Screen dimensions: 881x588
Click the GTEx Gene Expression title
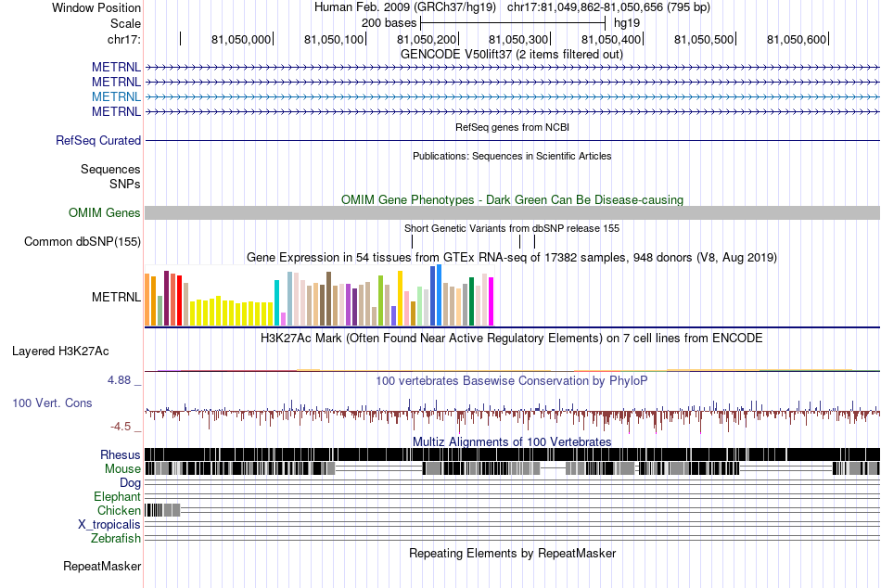(x=512, y=258)
